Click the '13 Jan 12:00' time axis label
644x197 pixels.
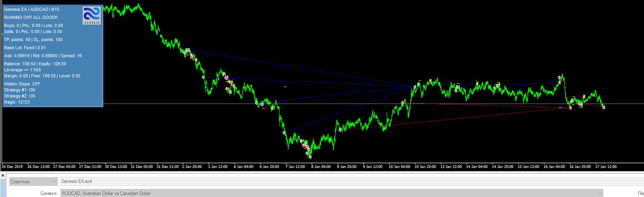pos(450,166)
